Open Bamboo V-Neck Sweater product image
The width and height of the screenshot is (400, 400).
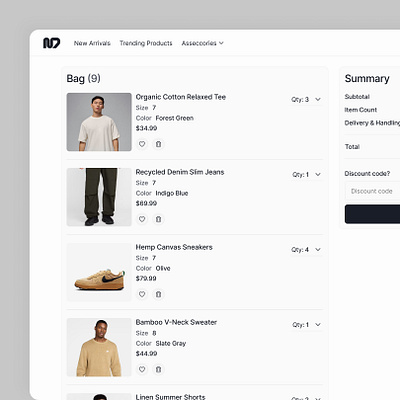click(99, 347)
